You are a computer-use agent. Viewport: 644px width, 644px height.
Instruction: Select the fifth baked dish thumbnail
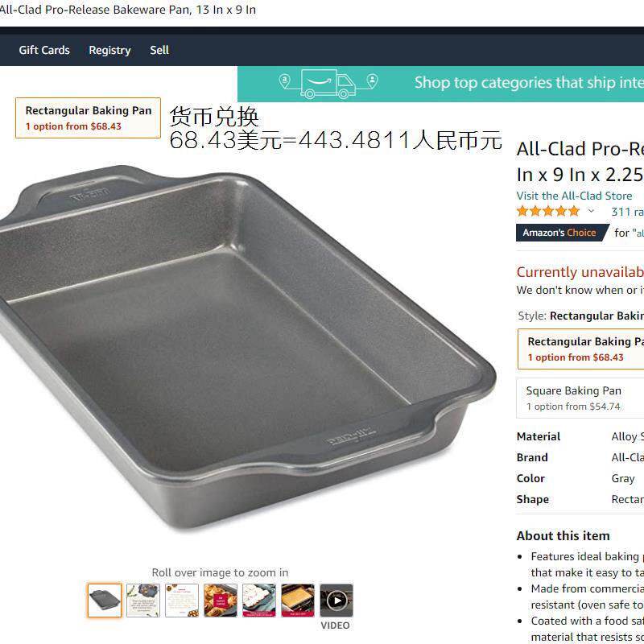click(258, 601)
